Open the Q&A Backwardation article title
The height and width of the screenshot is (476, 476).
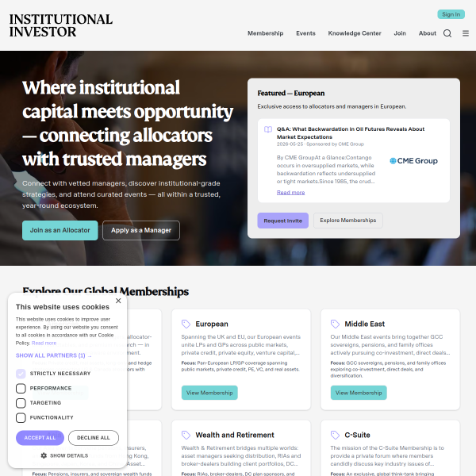coord(351,133)
